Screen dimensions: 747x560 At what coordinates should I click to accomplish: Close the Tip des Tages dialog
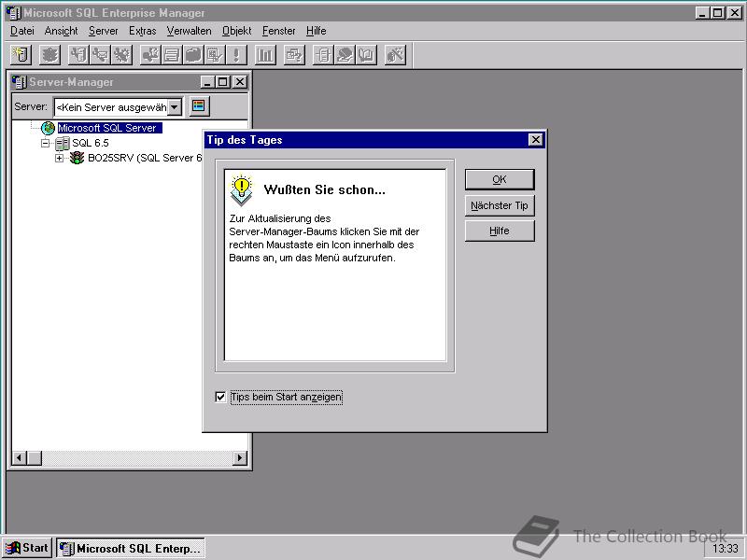coord(535,139)
